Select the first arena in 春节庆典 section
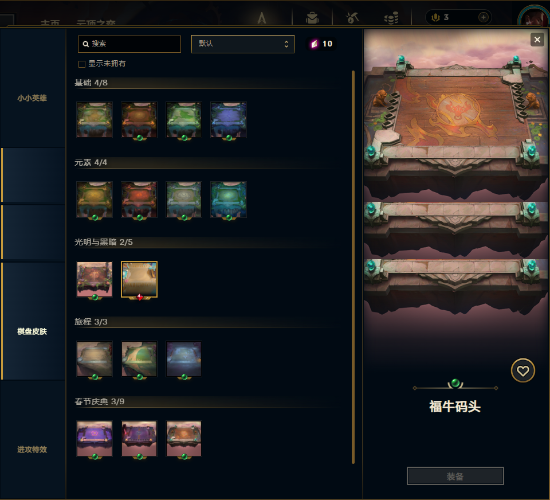 coord(94,439)
